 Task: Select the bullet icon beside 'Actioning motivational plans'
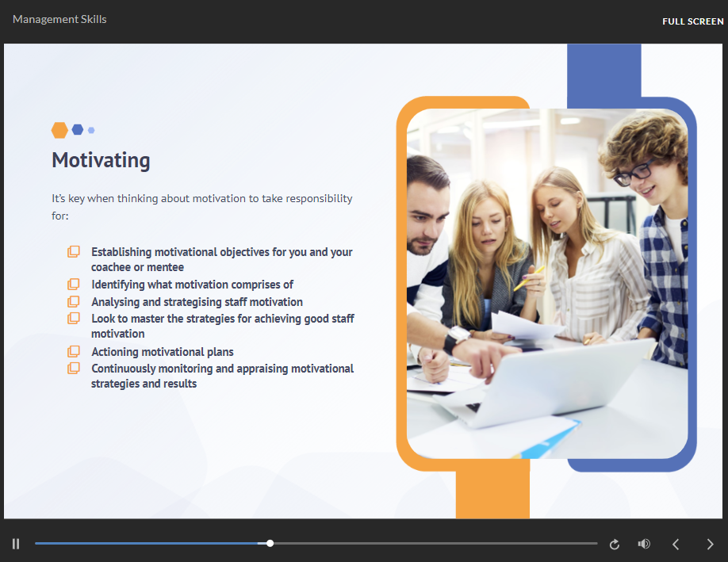pos(74,352)
